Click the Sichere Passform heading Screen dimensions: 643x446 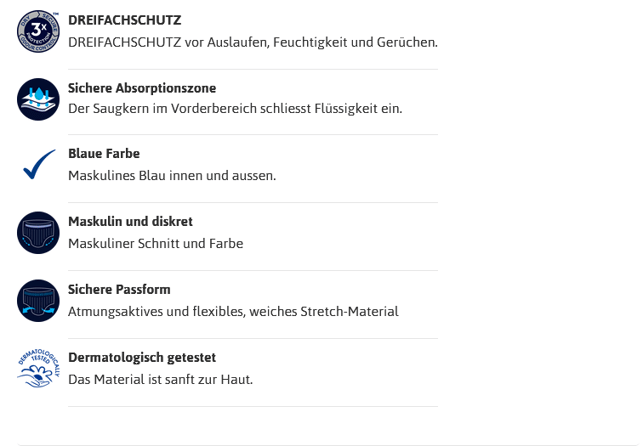tap(119, 289)
